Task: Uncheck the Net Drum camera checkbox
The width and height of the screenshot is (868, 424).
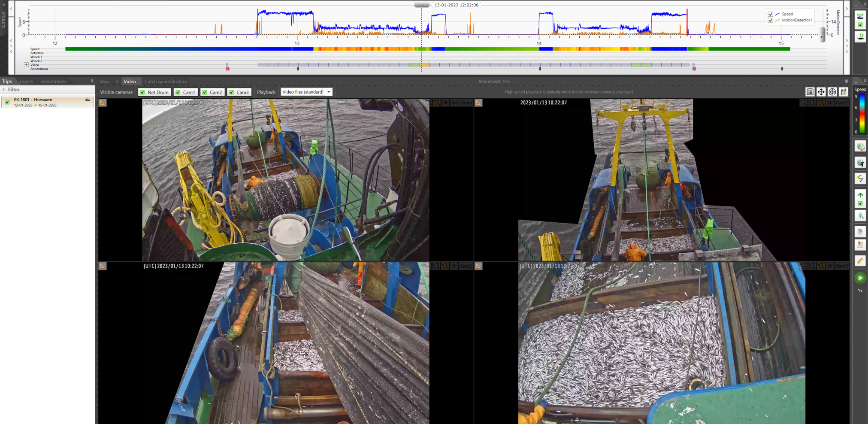Action: pyautogui.click(x=143, y=92)
